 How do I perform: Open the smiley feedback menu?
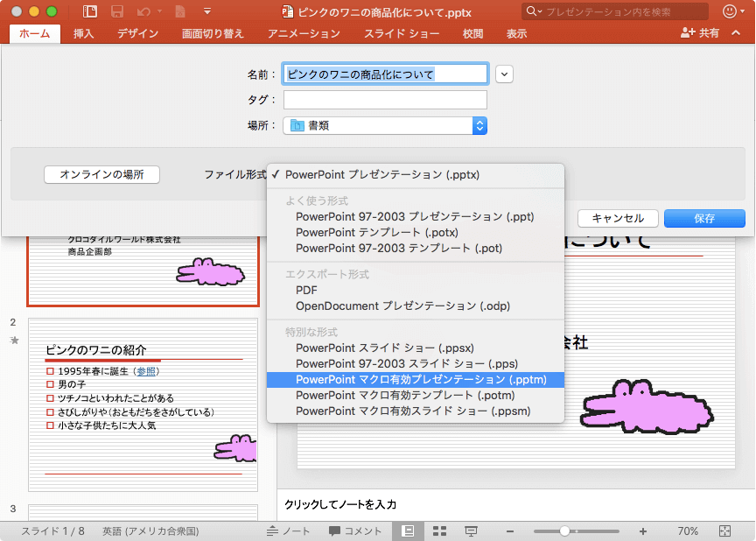coord(732,11)
